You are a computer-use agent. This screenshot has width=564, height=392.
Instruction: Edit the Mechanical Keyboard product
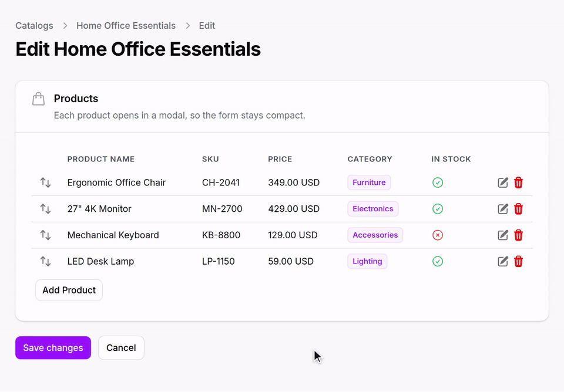(503, 235)
